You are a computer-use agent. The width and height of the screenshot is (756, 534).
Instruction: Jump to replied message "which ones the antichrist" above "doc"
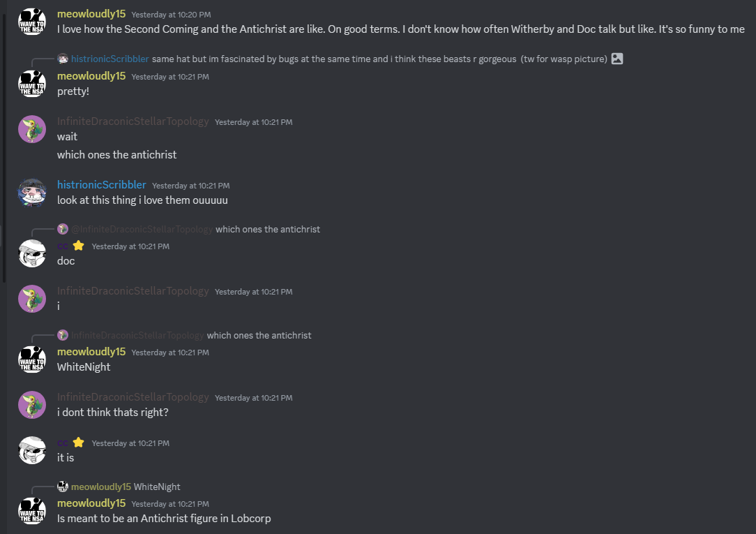pos(268,229)
